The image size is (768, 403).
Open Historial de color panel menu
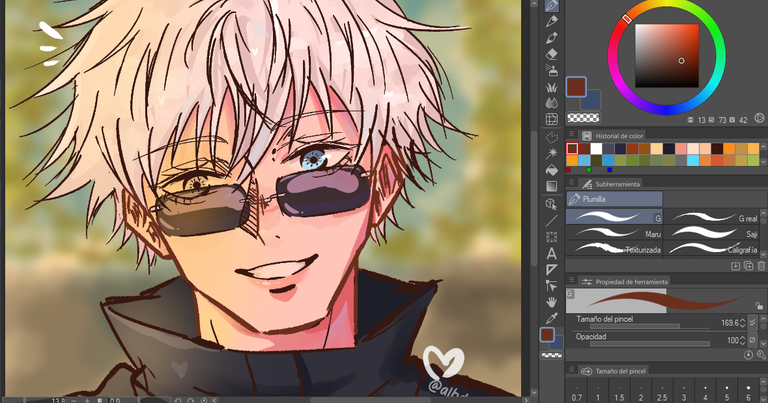(x=571, y=134)
